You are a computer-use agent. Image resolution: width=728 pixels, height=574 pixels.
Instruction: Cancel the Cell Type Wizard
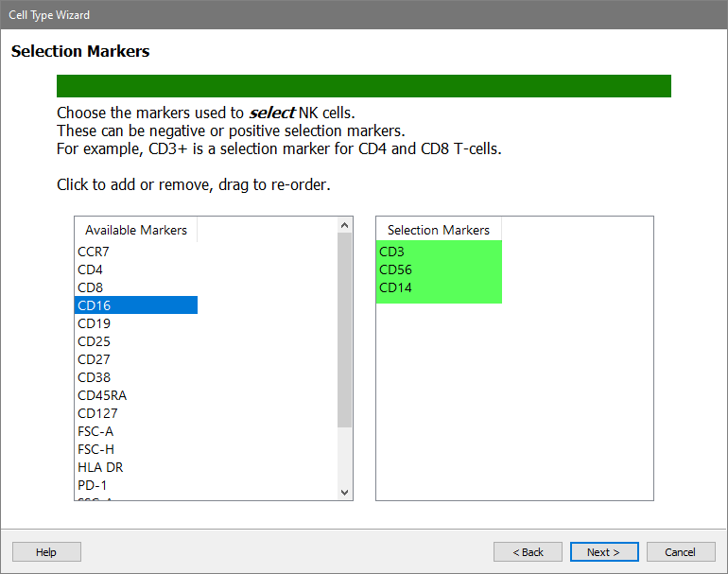680,552
